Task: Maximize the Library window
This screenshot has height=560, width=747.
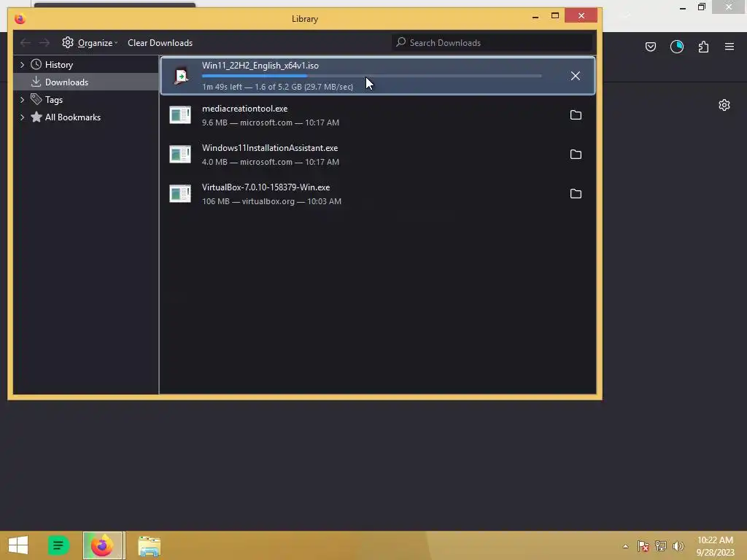Action: (x=555, y=16)
